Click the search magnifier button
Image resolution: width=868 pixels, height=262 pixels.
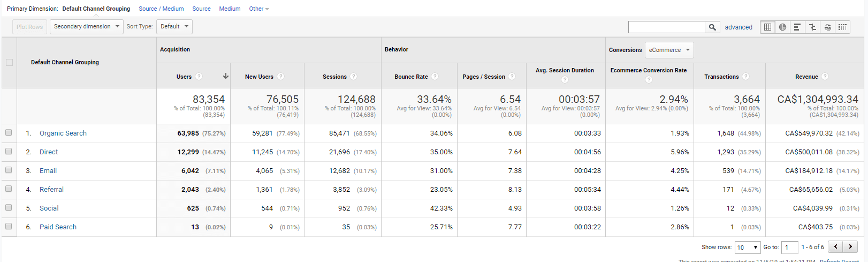pos(712,27)
